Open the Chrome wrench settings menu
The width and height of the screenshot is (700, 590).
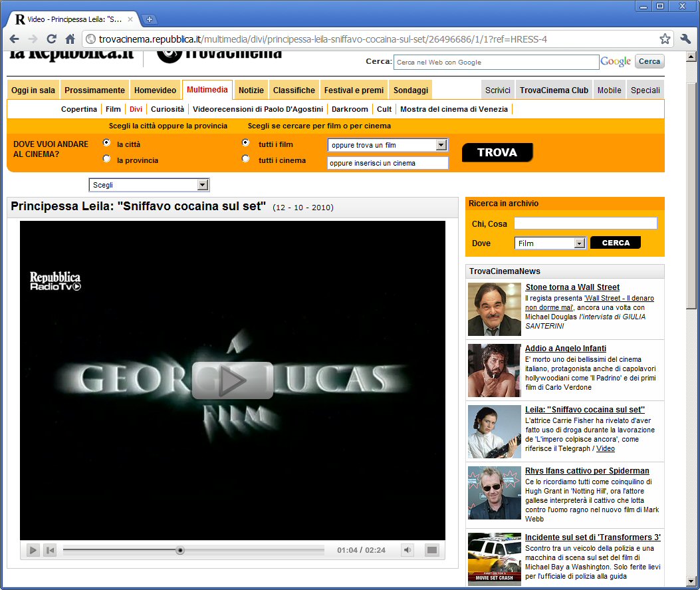pyautogui.click(x=685, y=39)
